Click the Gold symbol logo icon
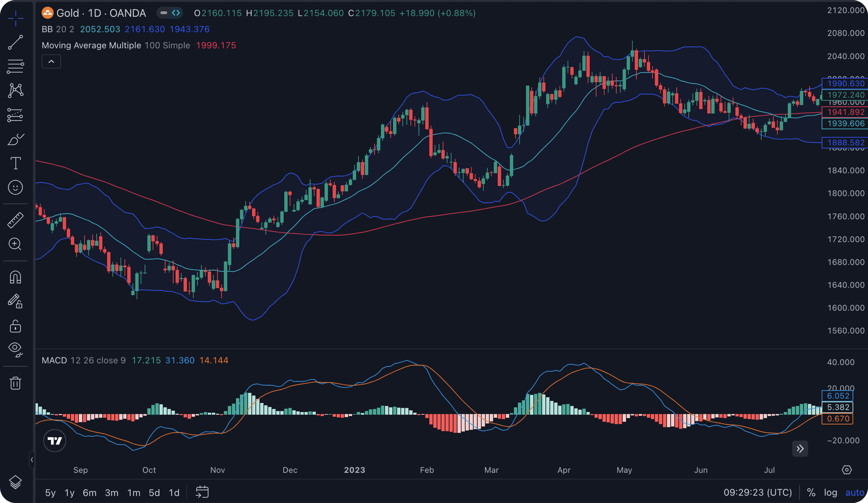Screen dimensions: 868x503 (x=47, y=13)
